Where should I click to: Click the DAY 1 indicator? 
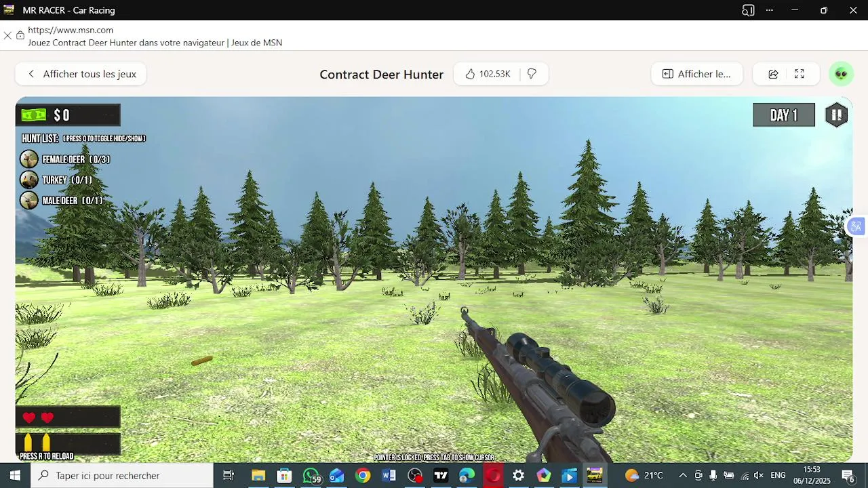784,115
